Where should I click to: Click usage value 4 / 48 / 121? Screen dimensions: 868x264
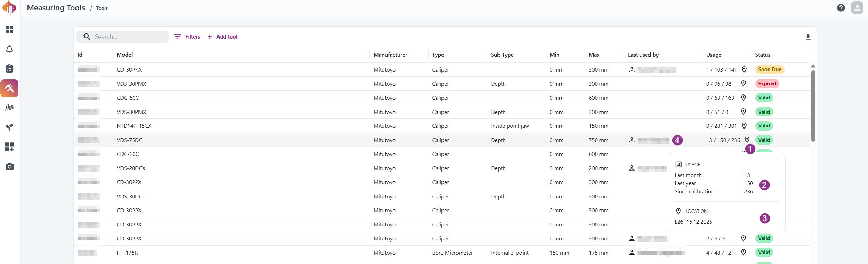click(720, 253)
